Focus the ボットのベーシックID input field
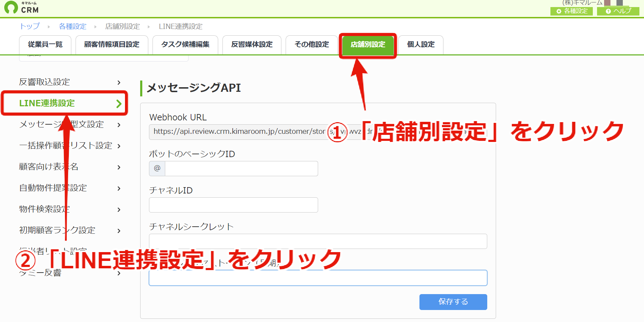The width and height of the screenshot is (644, 322). [x=241, y=168]
